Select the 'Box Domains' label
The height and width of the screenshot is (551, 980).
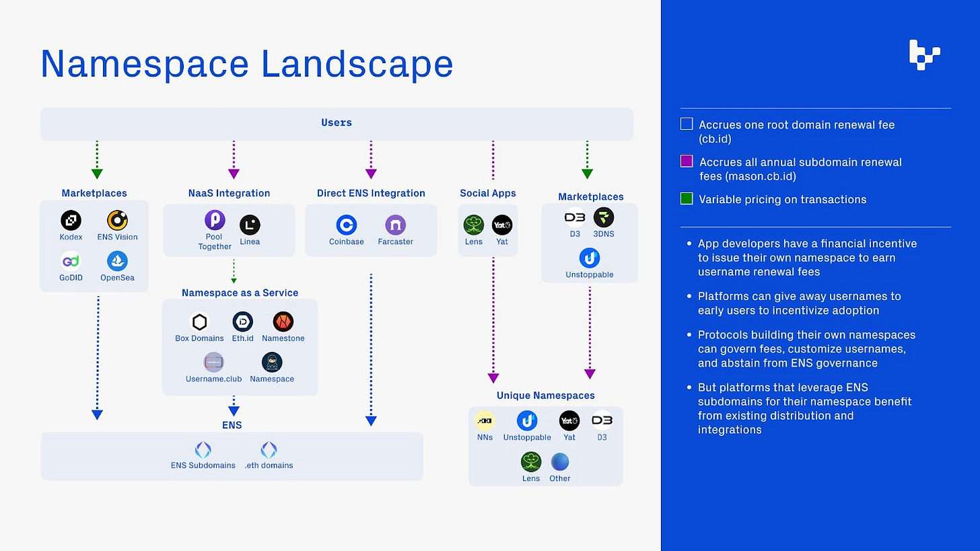[199, 338]
